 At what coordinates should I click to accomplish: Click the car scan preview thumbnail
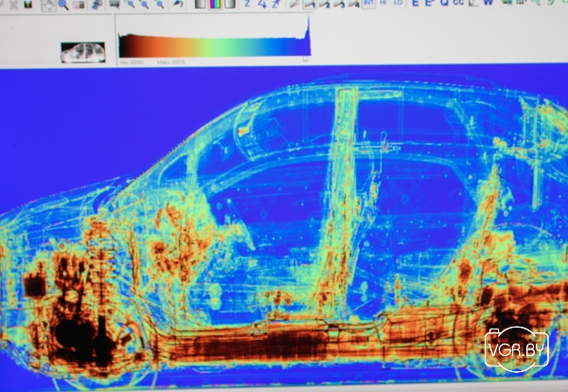point(82,52)
